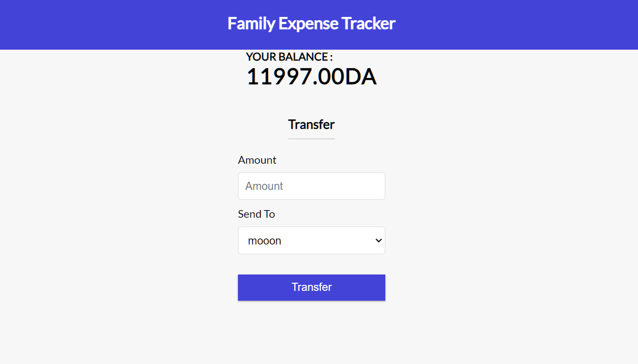
Task: Click inside the Amount input field
Action: (311, 186)
